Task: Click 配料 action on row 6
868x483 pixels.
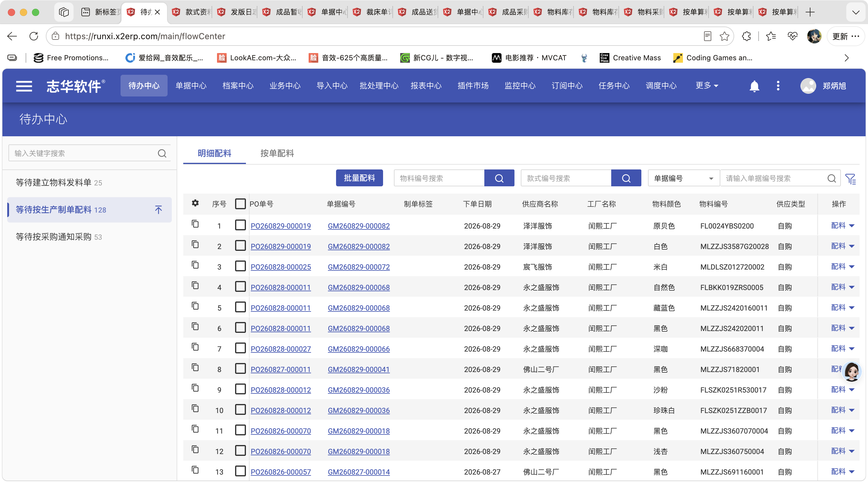Action: (838, 328)
